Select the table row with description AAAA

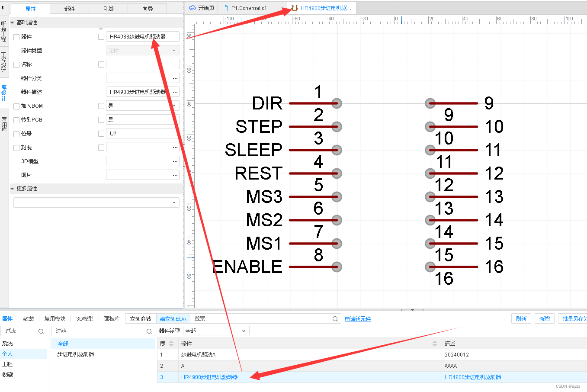pos(372,366)
